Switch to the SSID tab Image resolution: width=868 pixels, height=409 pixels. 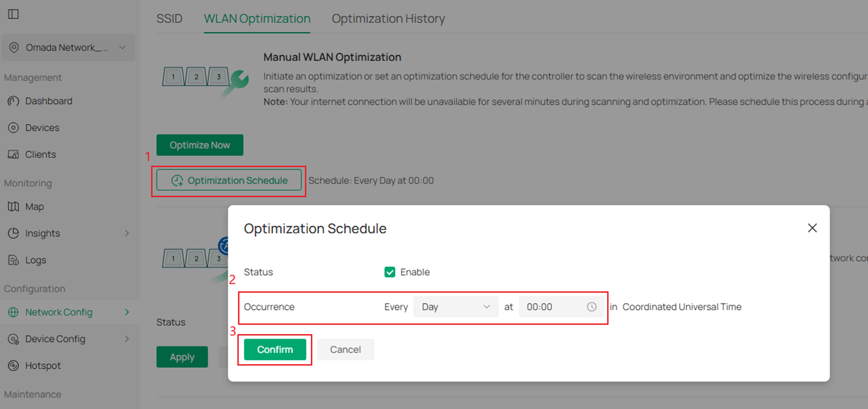[169, 18]
